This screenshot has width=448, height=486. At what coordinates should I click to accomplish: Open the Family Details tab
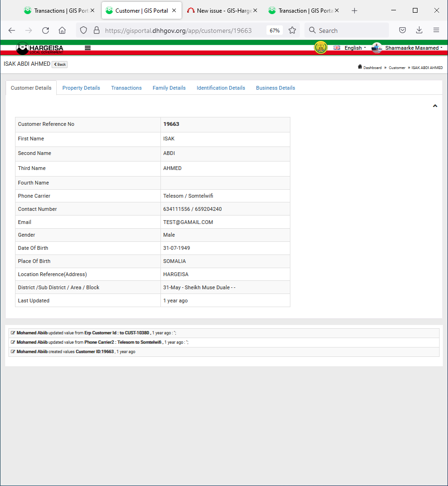tap(169, 88)
